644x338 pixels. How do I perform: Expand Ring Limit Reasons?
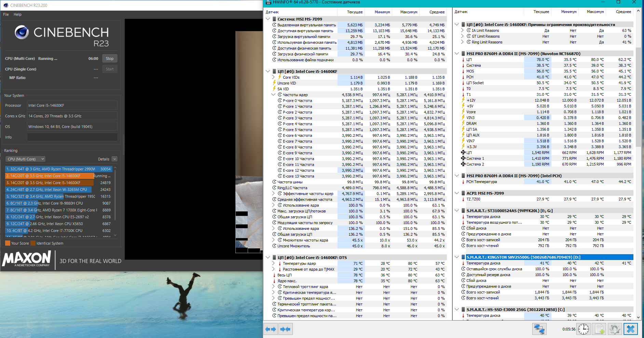pyautogui.click(x=463, y=42)
